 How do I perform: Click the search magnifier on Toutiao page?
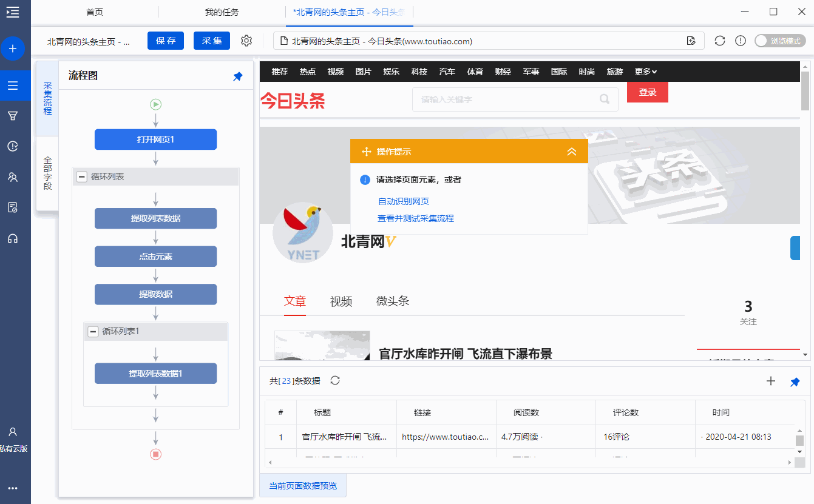(x=604, y=99)
